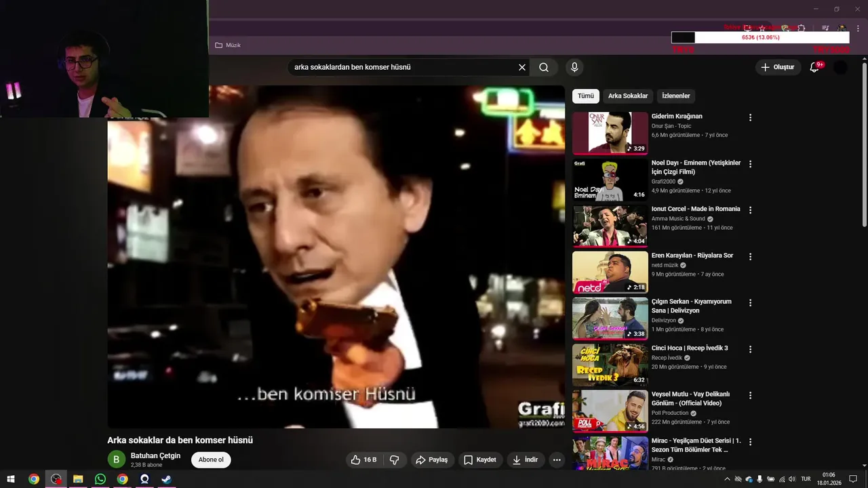Image resolution: width=868 pixels, height=488 pixels.
Task: Open the Noel Dayı - Eminem thumbnail
Action: tap(610, 180)
